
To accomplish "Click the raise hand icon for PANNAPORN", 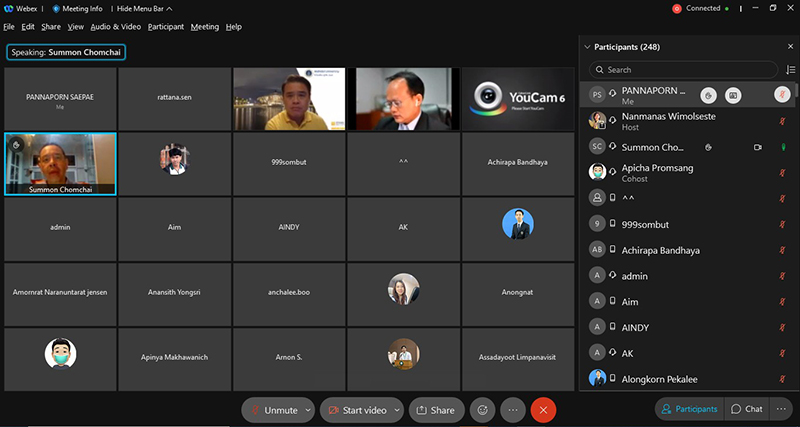I will pos(708,95).
